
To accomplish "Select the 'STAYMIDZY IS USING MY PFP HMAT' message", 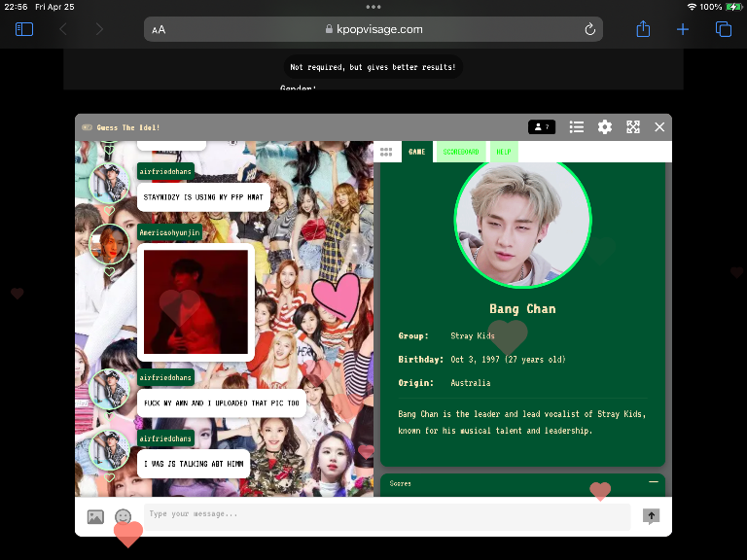I will [x=203, y=197].
